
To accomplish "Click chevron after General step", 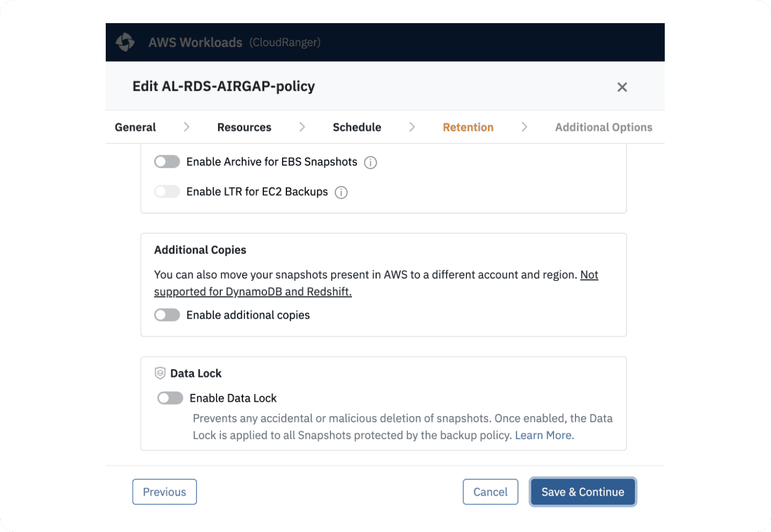I will click(x=187, y=127).
